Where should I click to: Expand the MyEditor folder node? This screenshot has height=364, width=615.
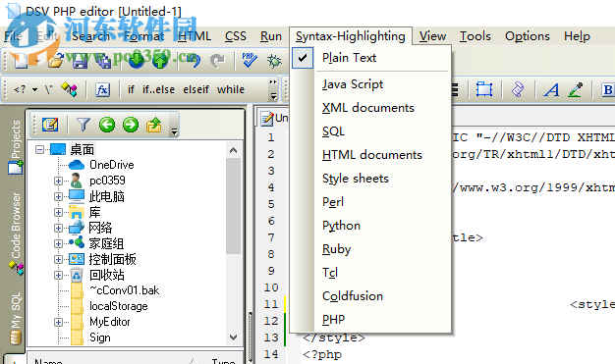pos(58,322)
